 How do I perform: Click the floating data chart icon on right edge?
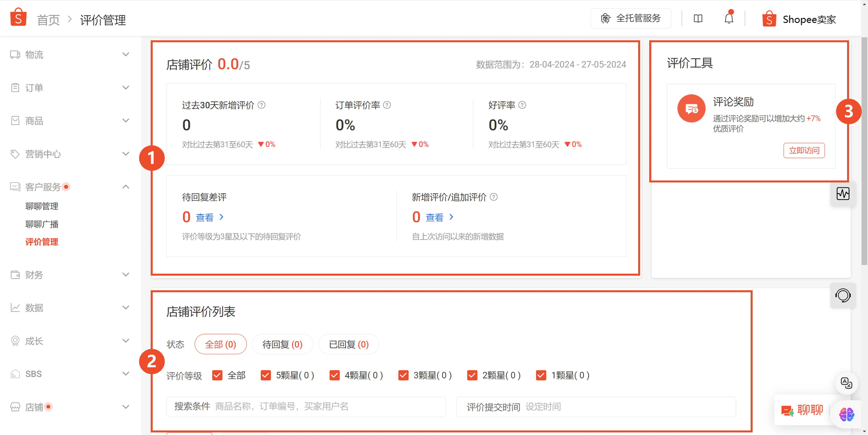(843, 194)
